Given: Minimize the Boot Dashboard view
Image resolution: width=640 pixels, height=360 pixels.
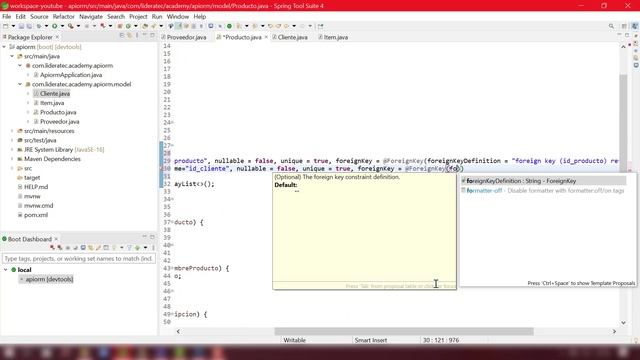Looking at the screenshot, I should tap(144, 237).
